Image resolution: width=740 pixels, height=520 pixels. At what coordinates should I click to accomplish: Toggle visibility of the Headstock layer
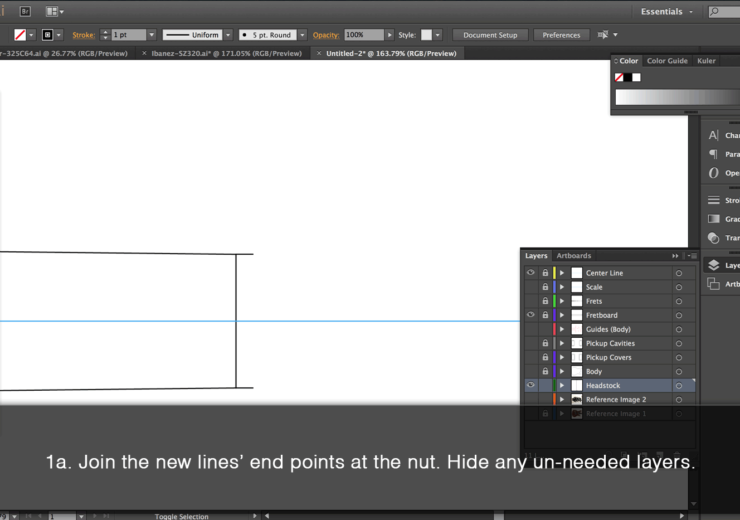click(531, 385)
